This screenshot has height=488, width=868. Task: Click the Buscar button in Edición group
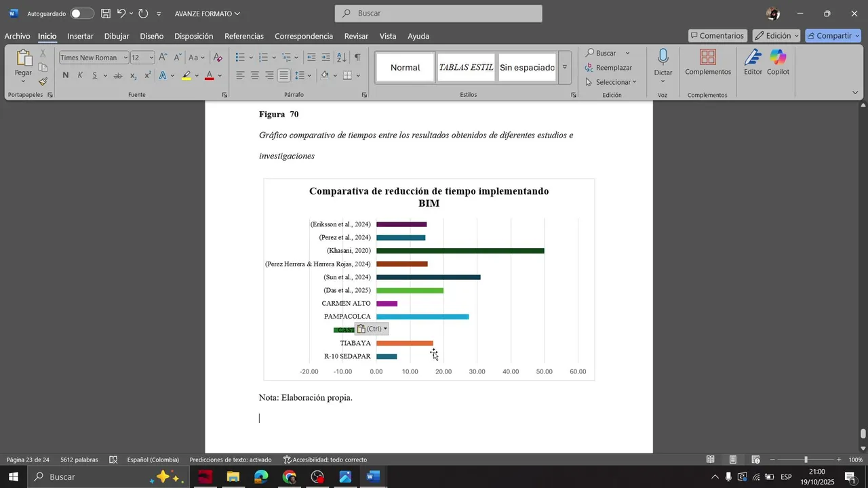coord(601,53)
